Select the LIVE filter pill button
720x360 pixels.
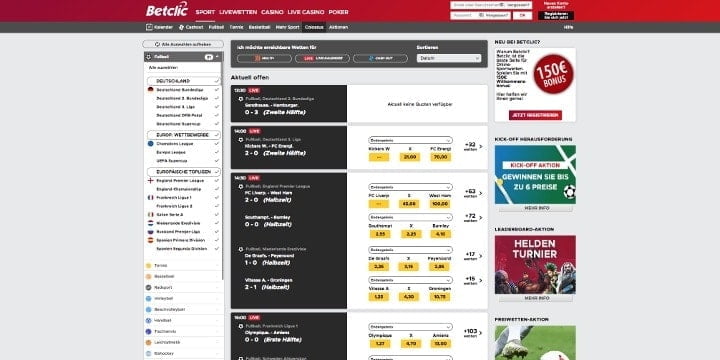322,58
